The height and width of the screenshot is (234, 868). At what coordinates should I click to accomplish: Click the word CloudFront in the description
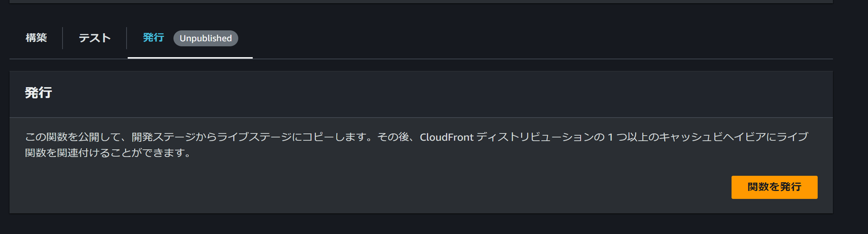coord(447,137)
